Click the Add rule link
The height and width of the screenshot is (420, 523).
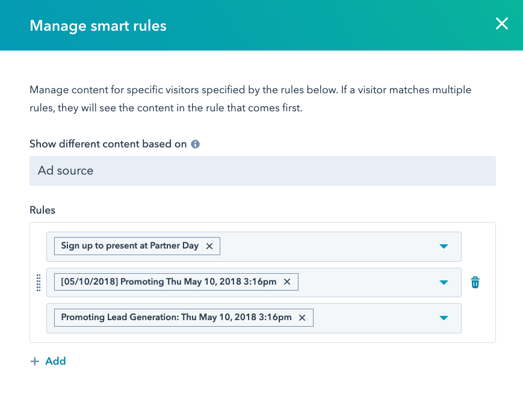(55, 362)
